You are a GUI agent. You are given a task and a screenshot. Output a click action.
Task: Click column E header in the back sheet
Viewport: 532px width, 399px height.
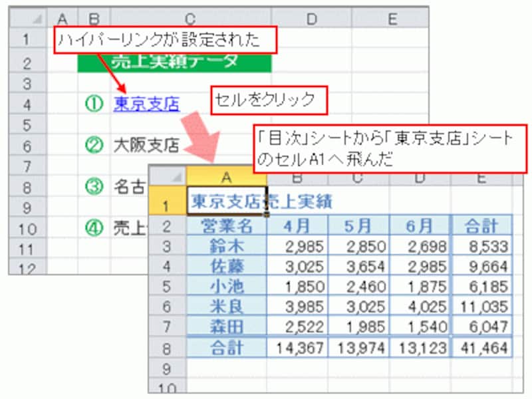click(390, 19)
